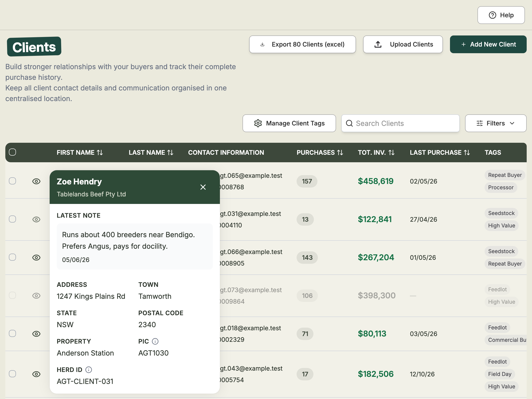Click the PIC info icon

(x=155, y=341)
